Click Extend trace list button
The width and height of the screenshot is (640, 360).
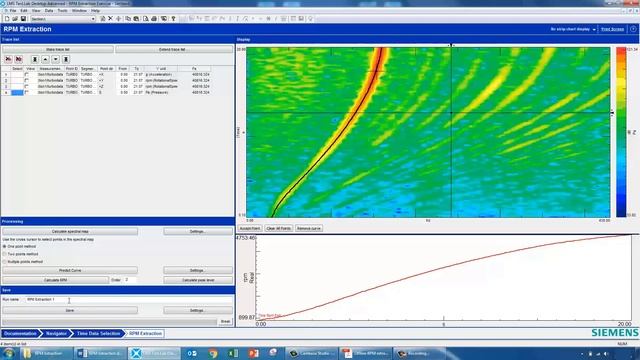click(174, 49)
